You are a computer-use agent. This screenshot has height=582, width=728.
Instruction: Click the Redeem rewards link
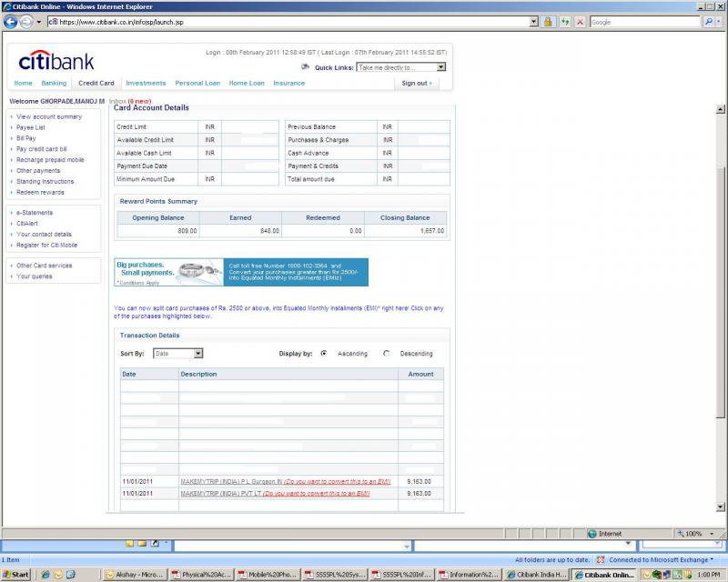(40, 192)
